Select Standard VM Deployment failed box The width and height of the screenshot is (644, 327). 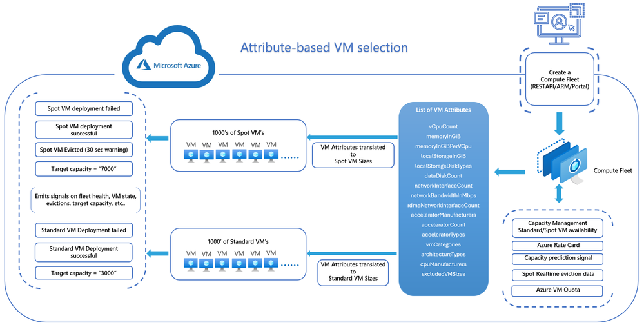pos(84,230)
